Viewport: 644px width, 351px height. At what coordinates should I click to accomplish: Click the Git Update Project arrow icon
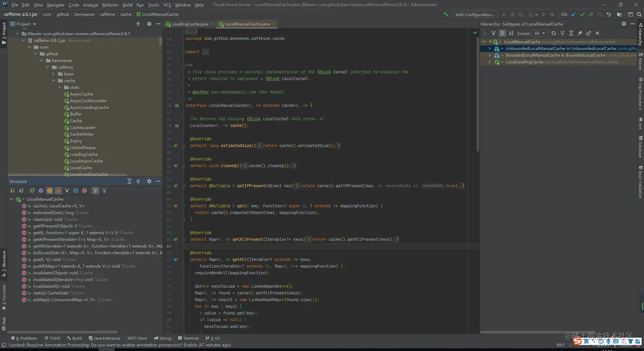click(574, 14)
